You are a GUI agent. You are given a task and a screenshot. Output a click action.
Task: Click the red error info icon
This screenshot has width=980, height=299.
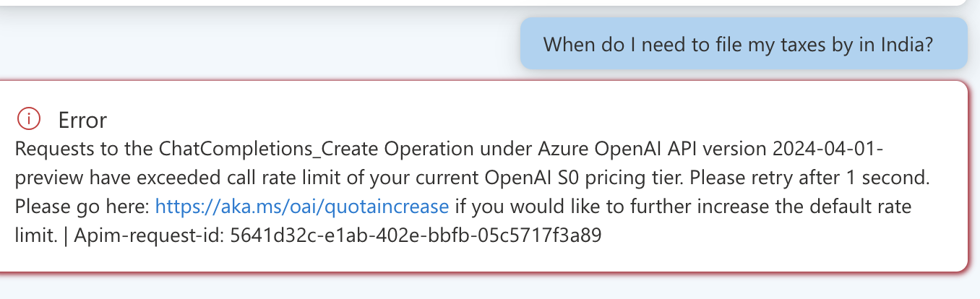28,118
